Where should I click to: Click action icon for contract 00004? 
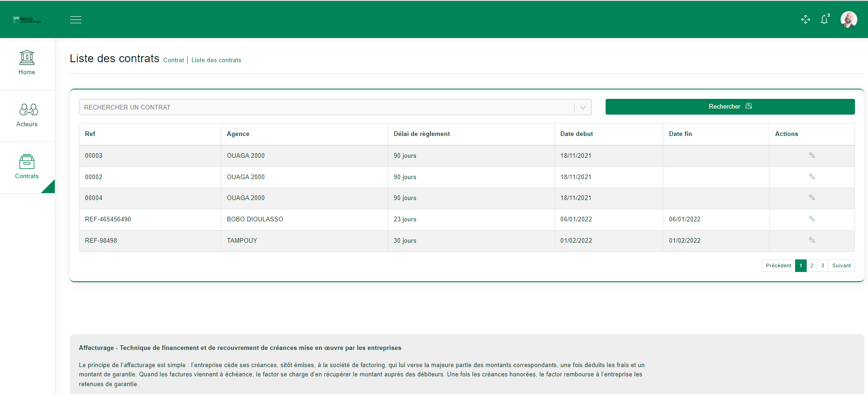[x=812, y=198]
